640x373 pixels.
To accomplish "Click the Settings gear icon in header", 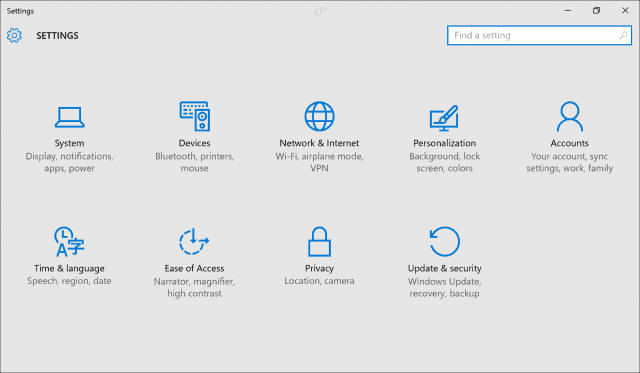I will pos(14,36).
